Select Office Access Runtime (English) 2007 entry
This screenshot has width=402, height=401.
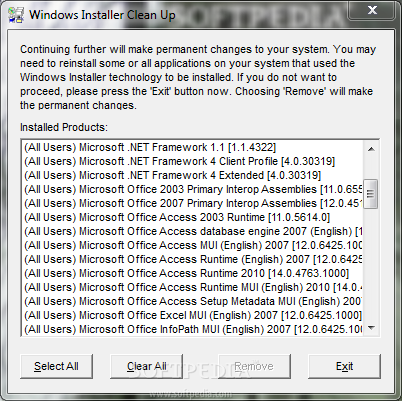[x=193, y=259]
